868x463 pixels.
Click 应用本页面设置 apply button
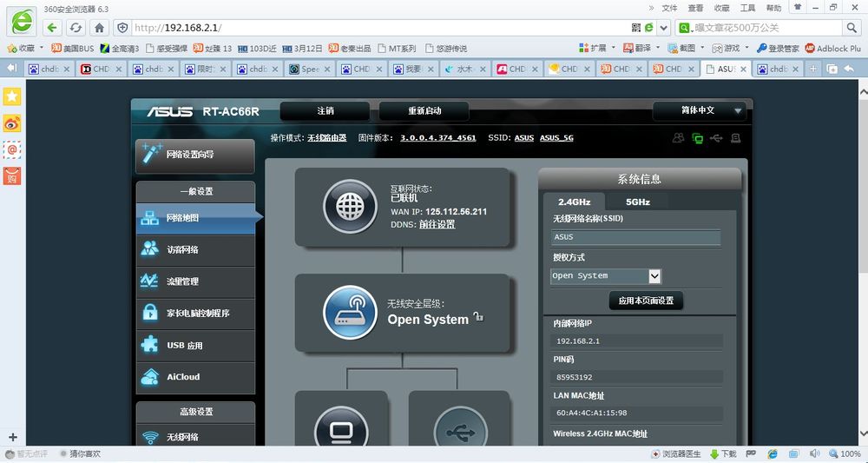(646, 301)
